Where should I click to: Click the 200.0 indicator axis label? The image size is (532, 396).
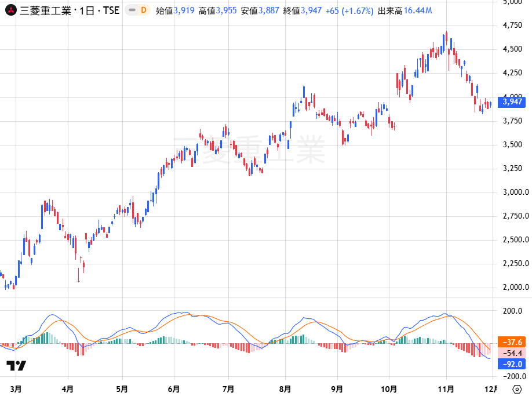512,311
